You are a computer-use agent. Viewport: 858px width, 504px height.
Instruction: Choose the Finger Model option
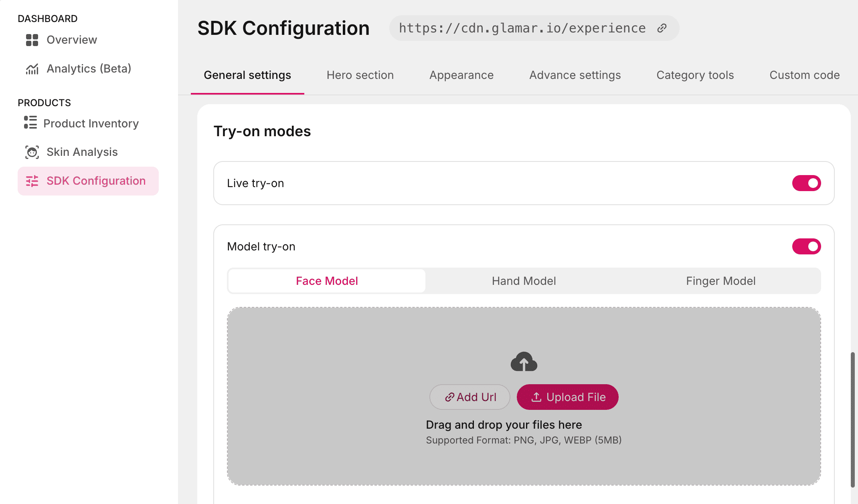pos(720,281)
